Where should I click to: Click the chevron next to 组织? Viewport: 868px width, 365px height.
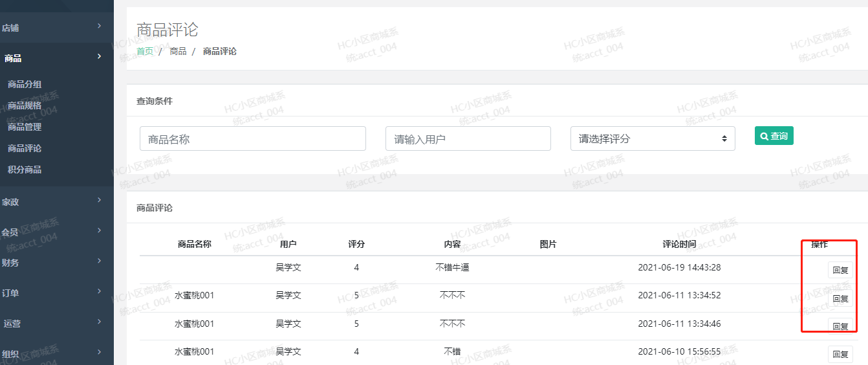[x=99, y=351]
